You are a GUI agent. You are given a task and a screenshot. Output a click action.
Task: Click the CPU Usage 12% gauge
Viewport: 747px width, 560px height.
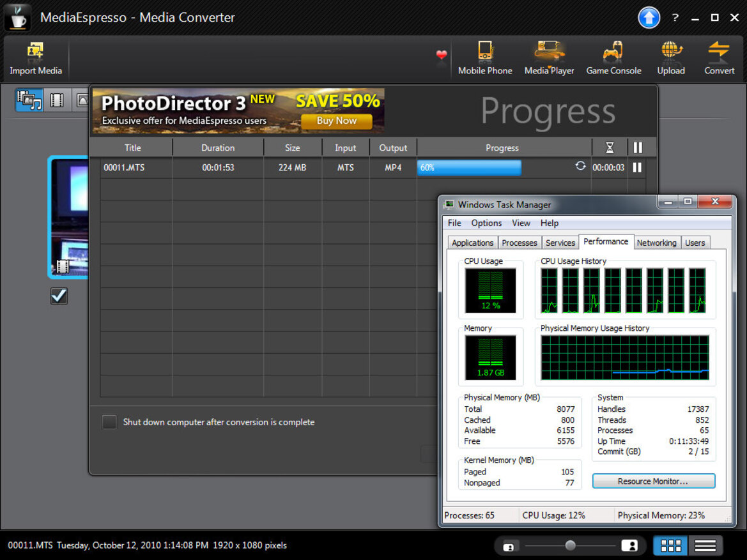pos(490,291)
